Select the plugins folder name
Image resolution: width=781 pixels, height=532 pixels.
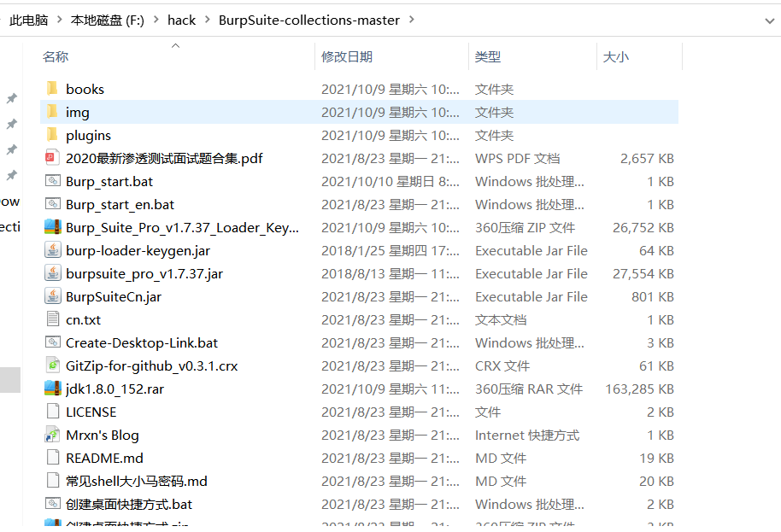point(88,136)
